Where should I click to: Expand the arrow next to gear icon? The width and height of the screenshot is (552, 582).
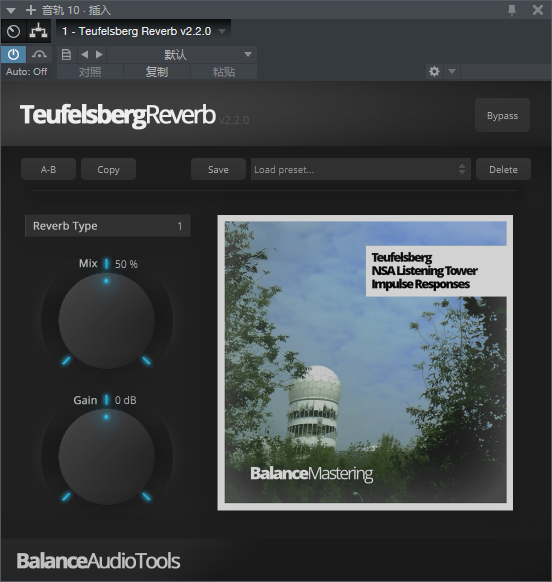tap(452, 71)
